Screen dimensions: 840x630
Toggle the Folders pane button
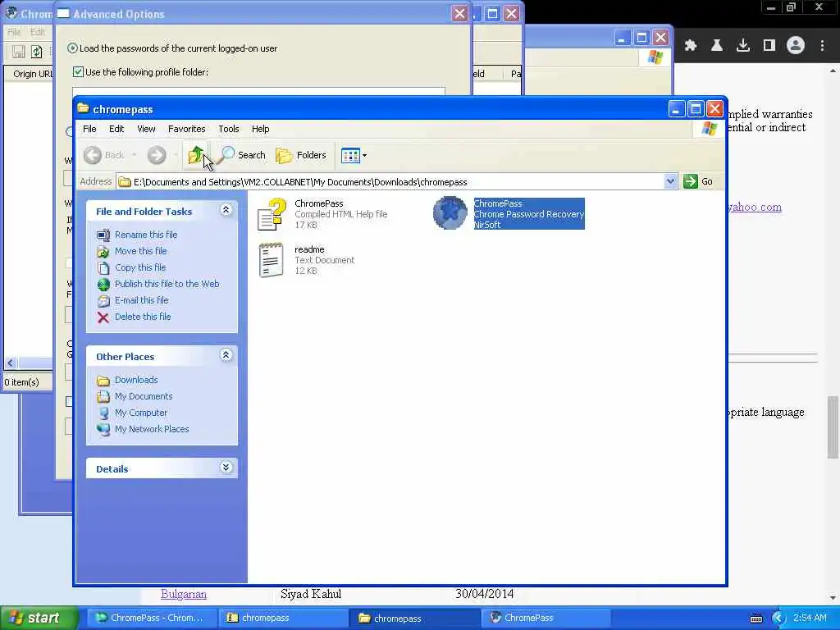301,155
